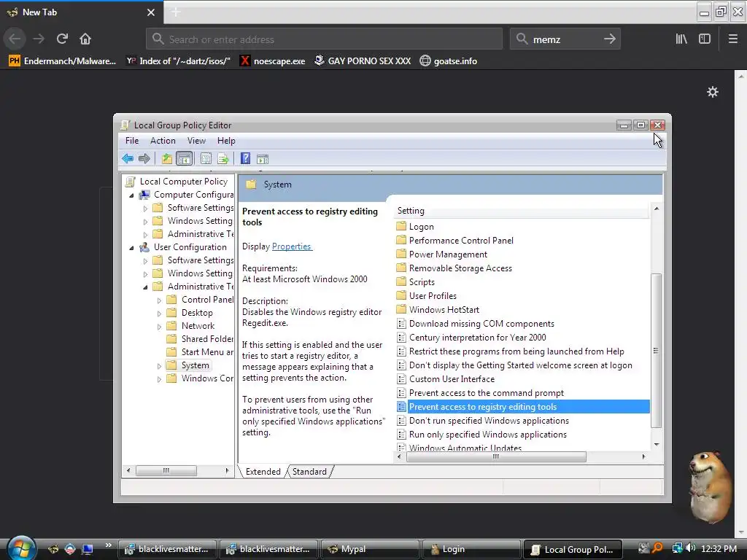Open New Tab page settings gear
747x560 pixels.
tap(712, 92)
